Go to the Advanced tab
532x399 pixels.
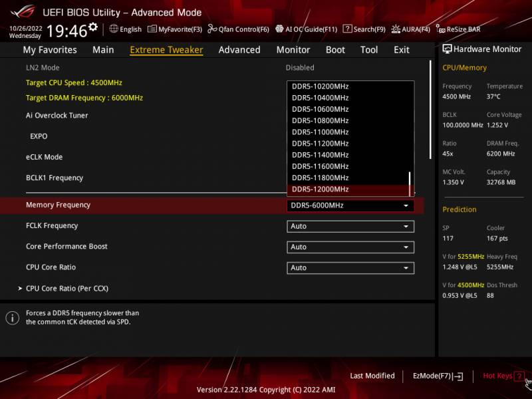click(239, 50)
